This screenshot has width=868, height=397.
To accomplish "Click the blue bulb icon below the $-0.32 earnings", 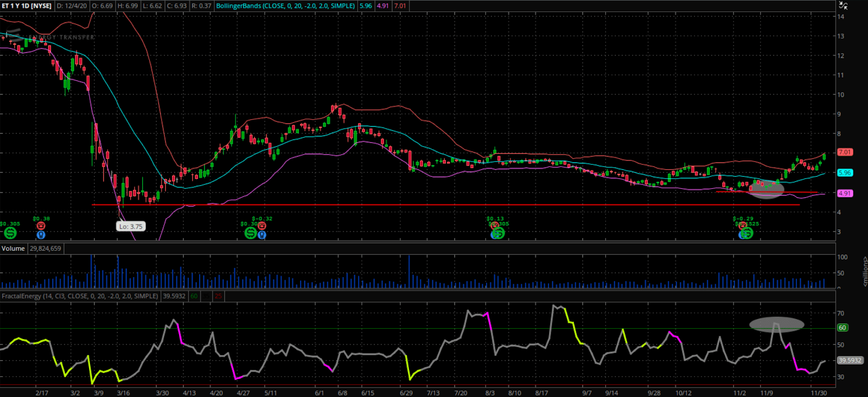I will tap(262, 235).
